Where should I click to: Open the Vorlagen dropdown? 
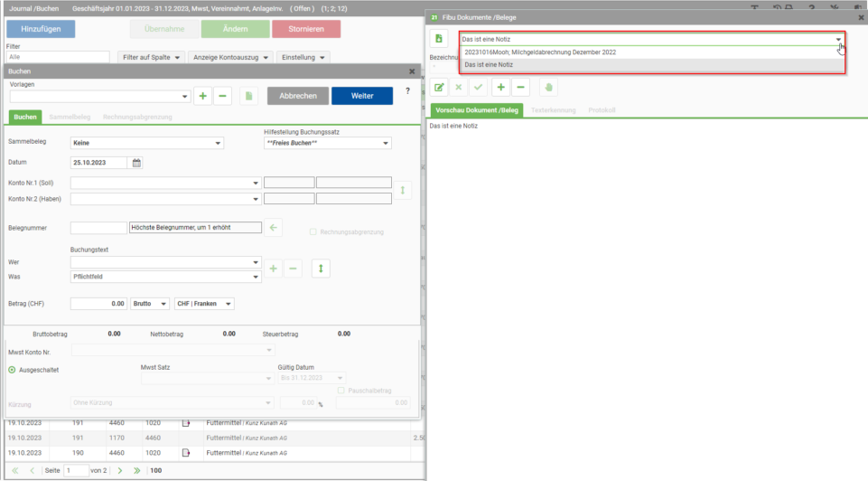pos(184,97)
